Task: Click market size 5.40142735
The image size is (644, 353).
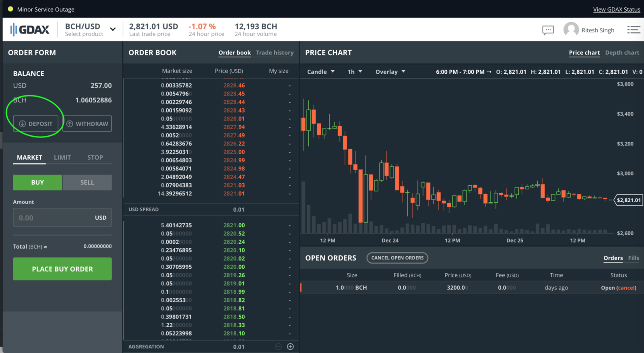Action: click(176, 225)
